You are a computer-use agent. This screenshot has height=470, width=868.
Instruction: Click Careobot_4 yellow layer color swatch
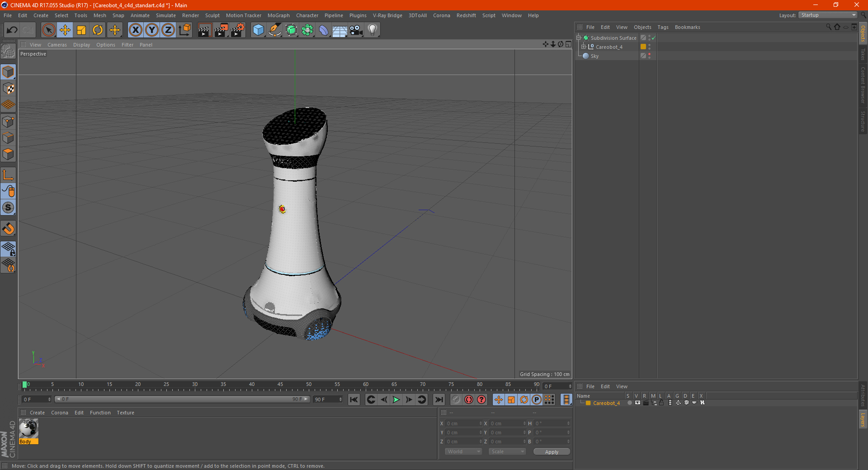click(643, 47)
